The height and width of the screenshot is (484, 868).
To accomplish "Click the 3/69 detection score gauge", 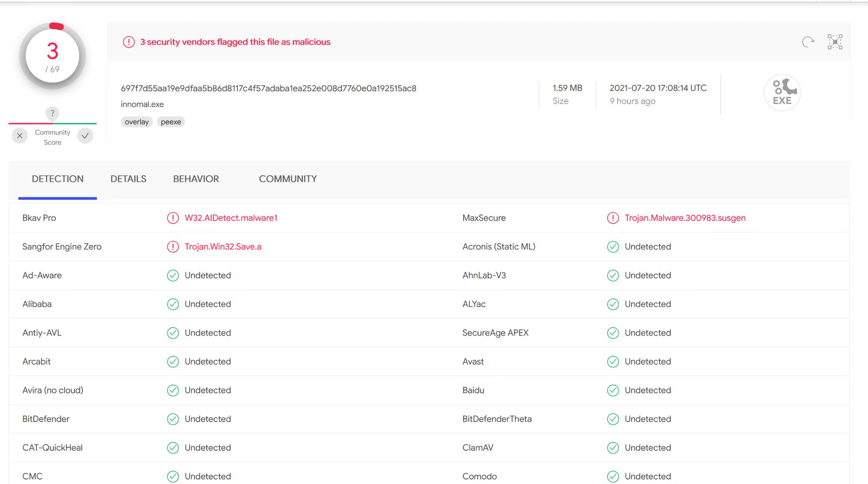I will pos(52,55).
